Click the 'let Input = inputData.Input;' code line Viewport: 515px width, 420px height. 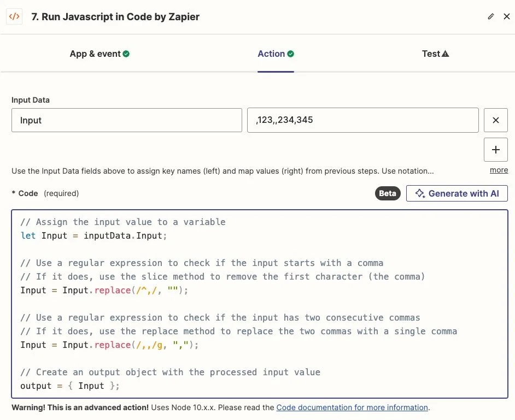point(94,235)
